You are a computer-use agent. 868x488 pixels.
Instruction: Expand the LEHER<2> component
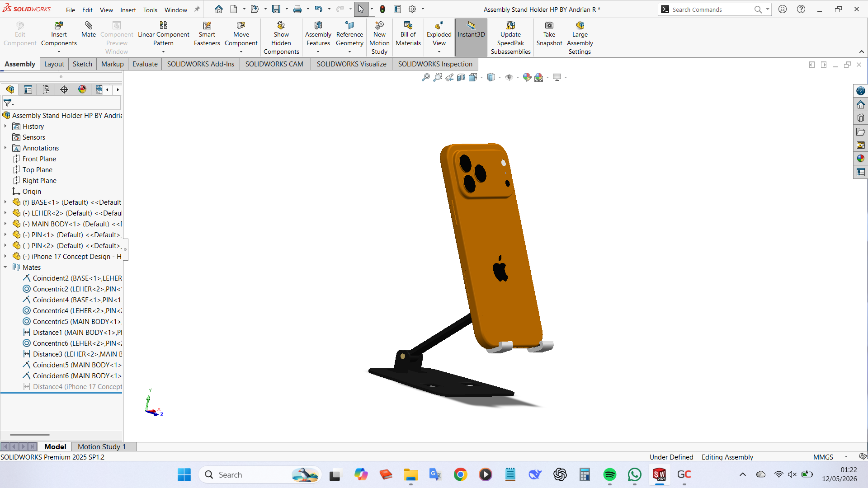click(x=5, y=213)
